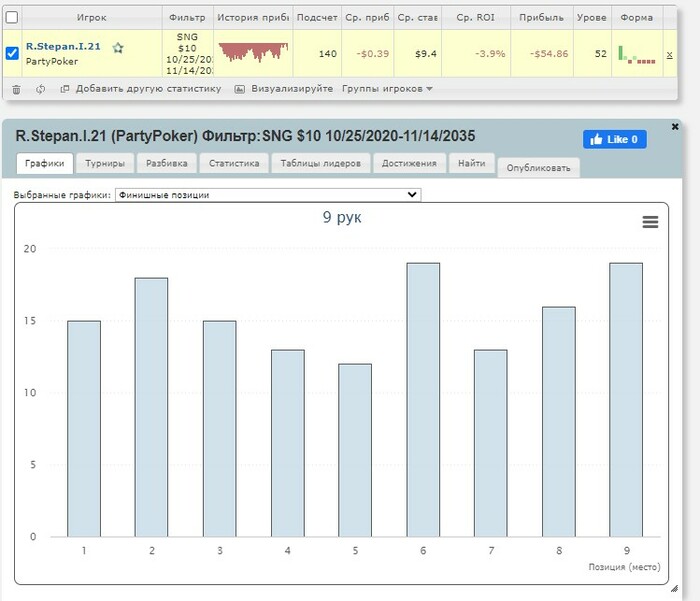The height and width of the screenshot is (601, 700).
Task: Sort by 'Форма' column header
Action: coord(637,17)
